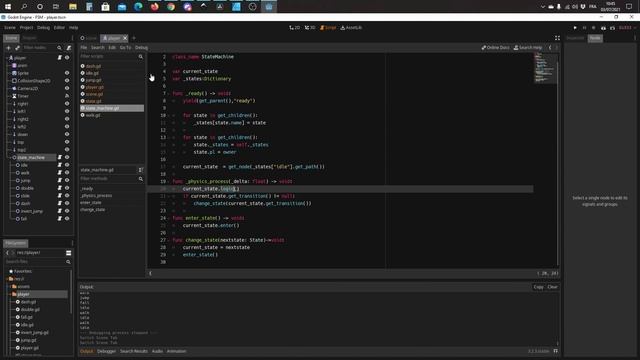Open the Go To menu
Screen dimensions: 640x360
(125, 48)
